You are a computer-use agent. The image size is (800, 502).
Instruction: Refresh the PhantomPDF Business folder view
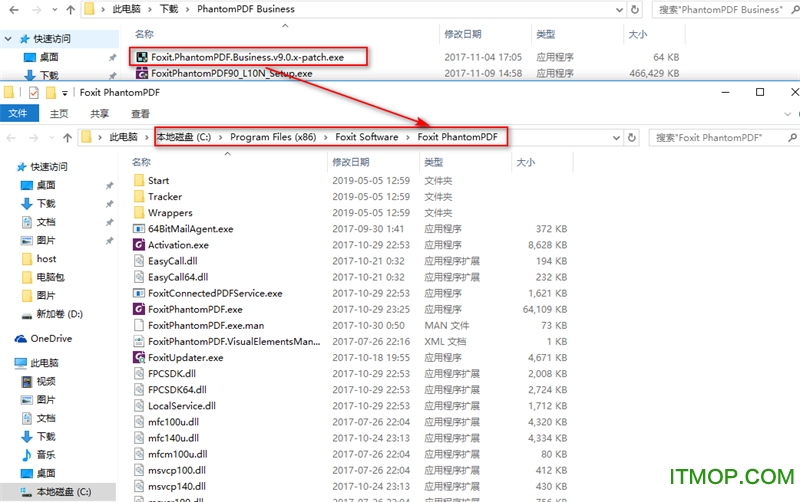coord(635,9)
